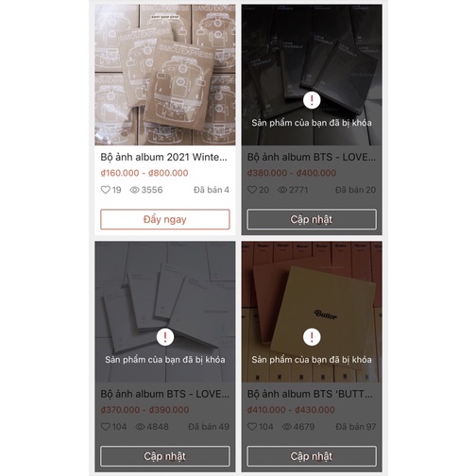The image size is (476, 476).
Task: Tap the heart icon showing 20 likes
Action: (252, 190)
